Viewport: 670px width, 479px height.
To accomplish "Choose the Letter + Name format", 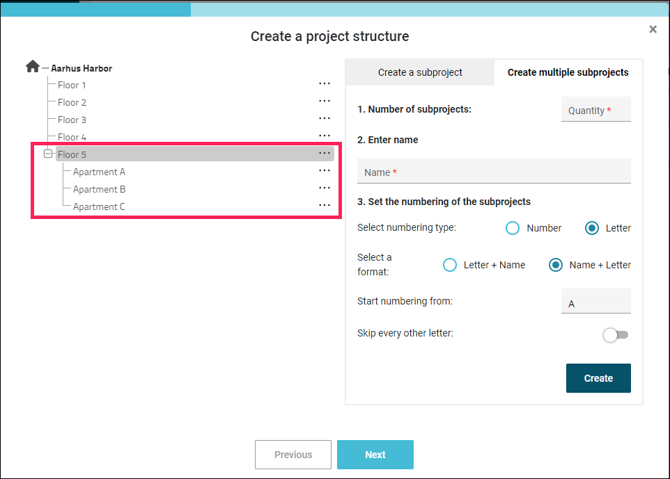I will [450, 265].
